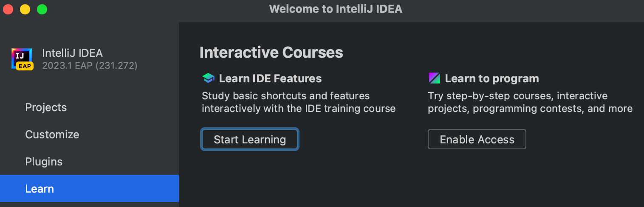Click the Learn to program colorful icon
This screenshot has height=207, width=644.
click(x=434, y=78)
